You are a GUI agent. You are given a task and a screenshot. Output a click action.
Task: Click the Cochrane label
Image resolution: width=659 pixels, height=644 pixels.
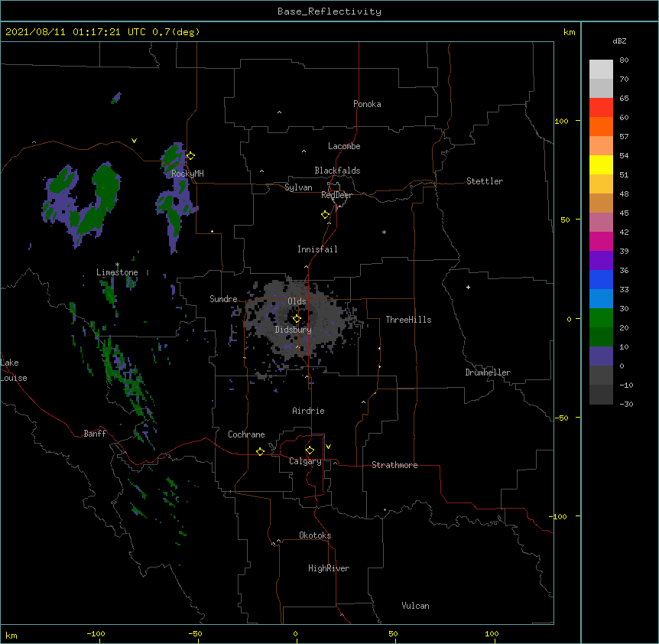246,434
